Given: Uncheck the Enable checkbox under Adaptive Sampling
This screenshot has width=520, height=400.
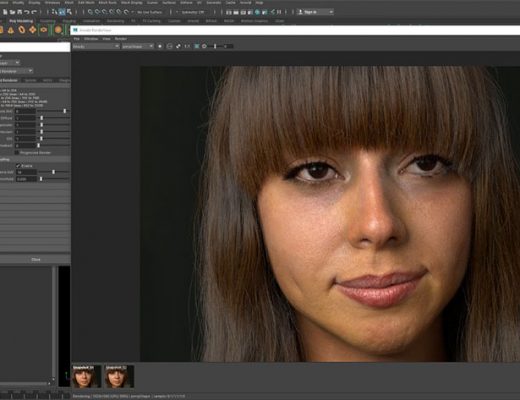Looking at the screenshot, I should pyautogui.click(x=18, y=165).
